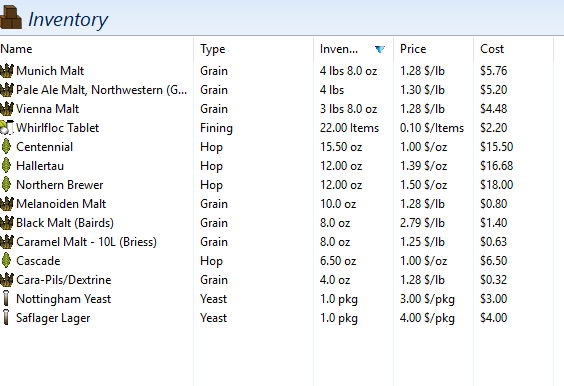Click the yeast vial icon beside Saflager Lager

point(6,318)
